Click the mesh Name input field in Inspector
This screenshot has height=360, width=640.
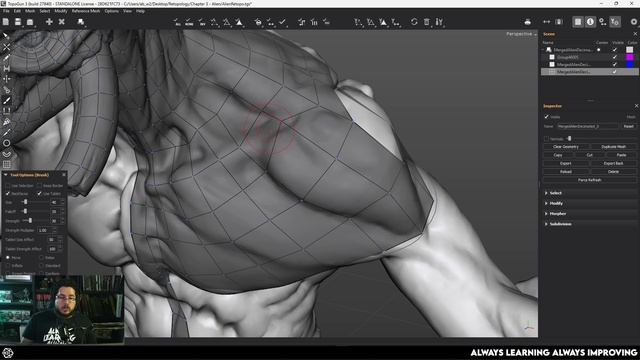pyautogui.click(x=588, y=127)
